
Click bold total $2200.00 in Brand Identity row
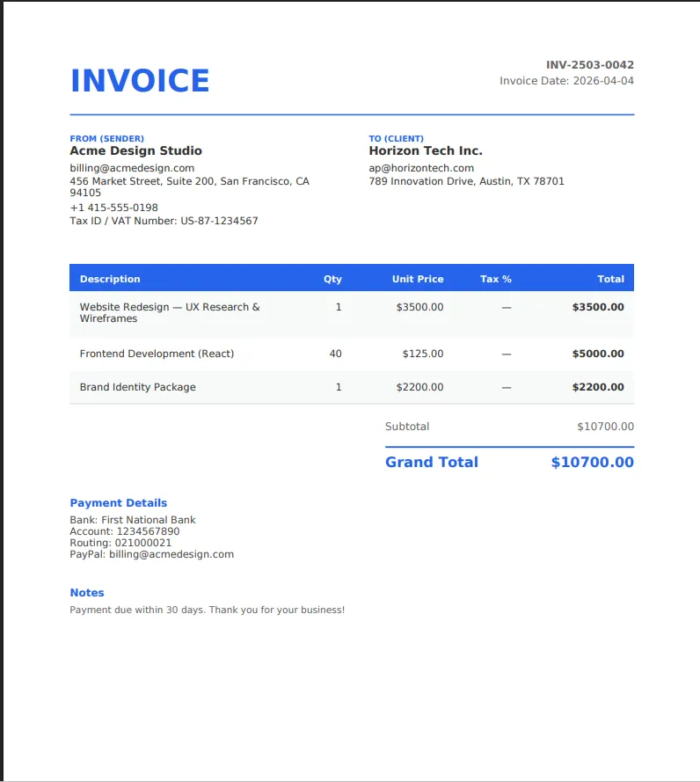coord(598,387)
